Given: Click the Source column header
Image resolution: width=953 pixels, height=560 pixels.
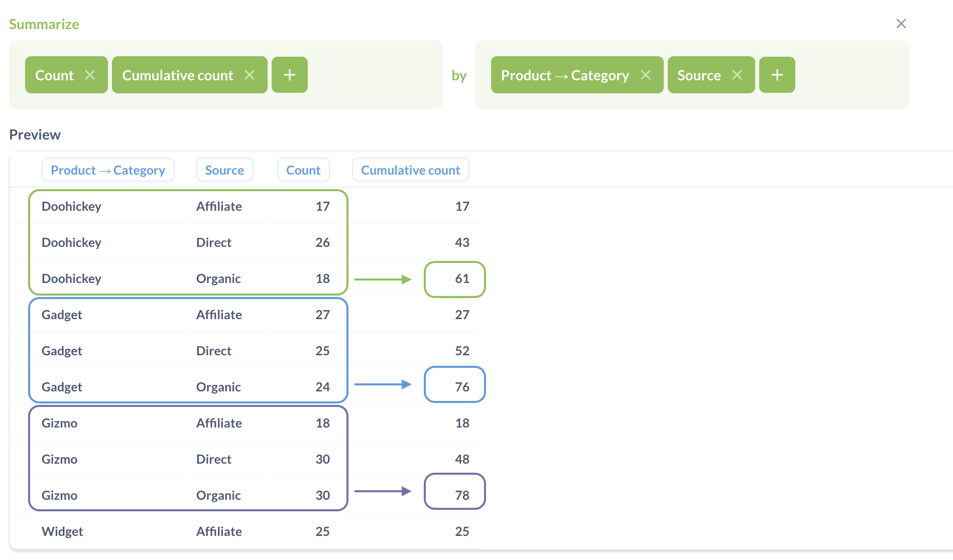Looking at the screenshot, I should point(224,170).
